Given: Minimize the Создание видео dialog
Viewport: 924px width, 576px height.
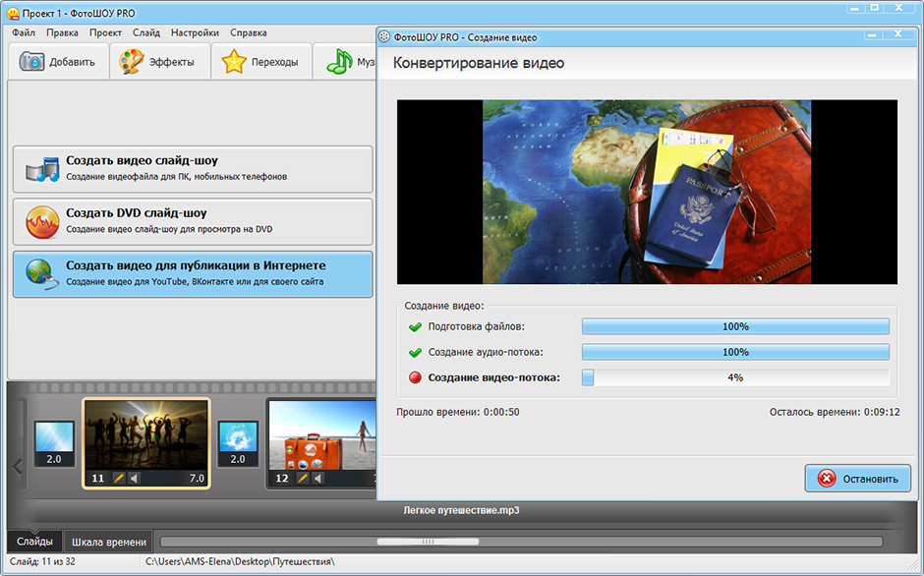Looking at the screenshot, I should (872, 34).
